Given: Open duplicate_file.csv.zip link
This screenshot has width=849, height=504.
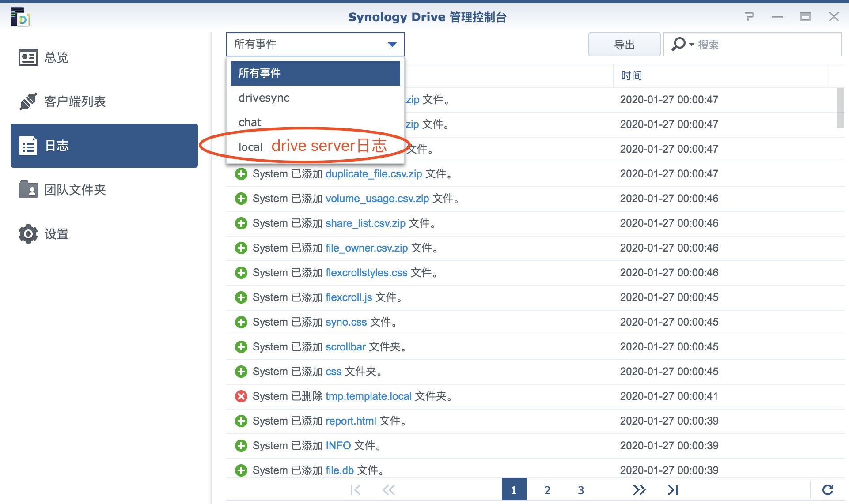Looking at the screenshot, I should point(374,174).
